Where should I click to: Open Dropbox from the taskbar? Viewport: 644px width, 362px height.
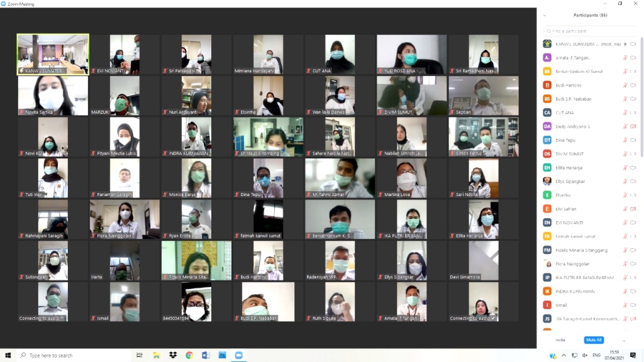click(172, 356)
